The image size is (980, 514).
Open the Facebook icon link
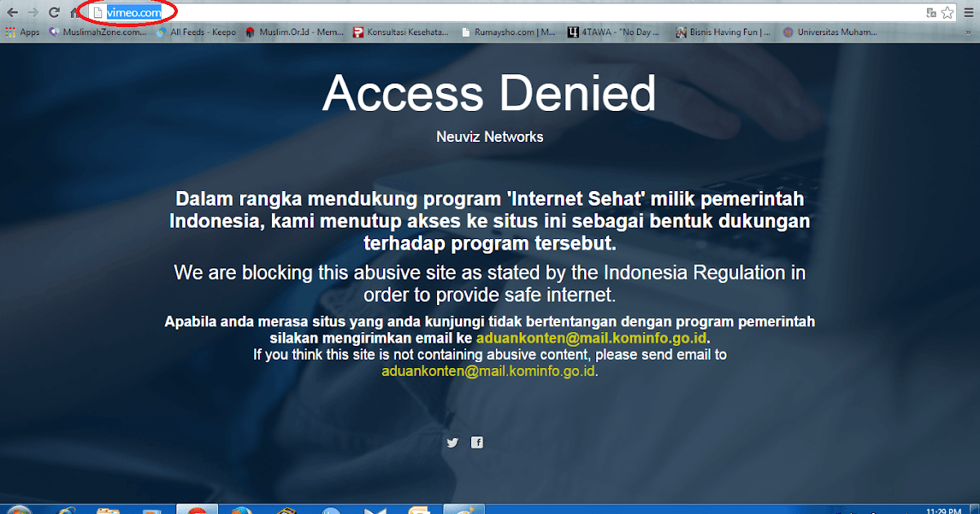pos(477,442)
